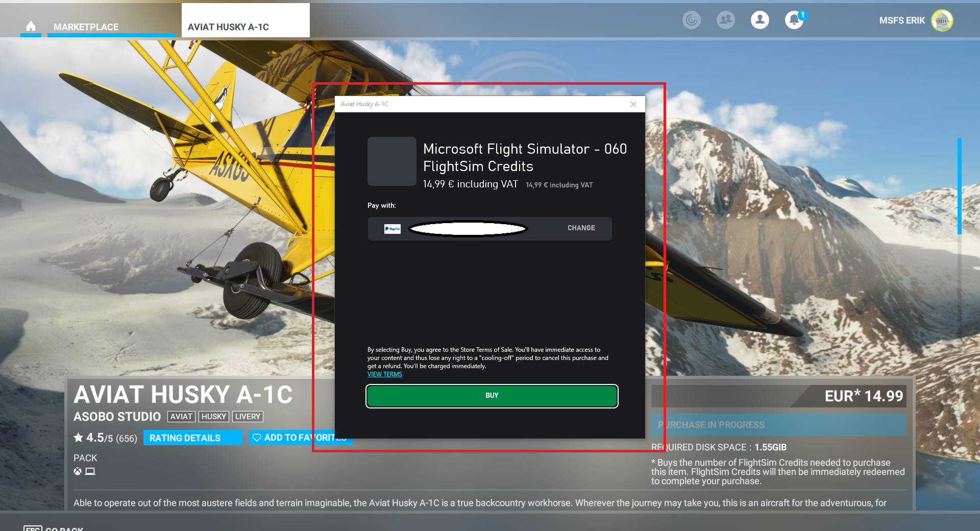Screen dimensions: 980x531
Task: Click the Home icon in top bar
Action: [x=31, y=26]
